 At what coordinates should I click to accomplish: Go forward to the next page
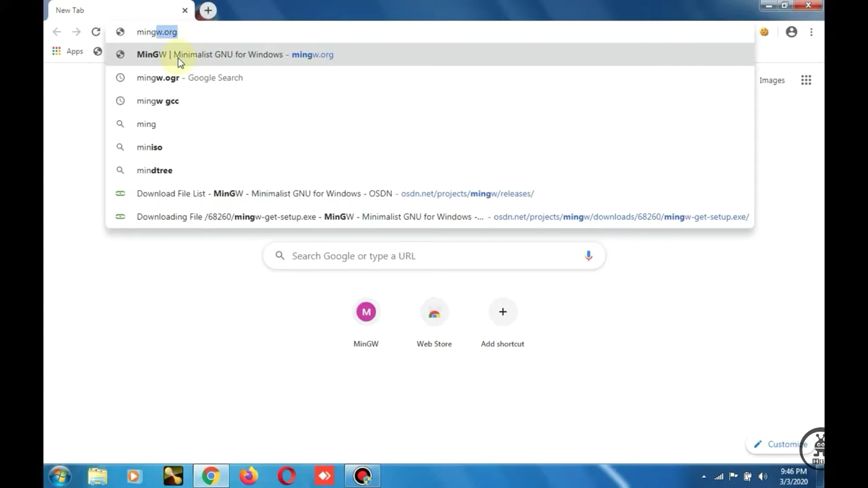[x=77, y=32]
